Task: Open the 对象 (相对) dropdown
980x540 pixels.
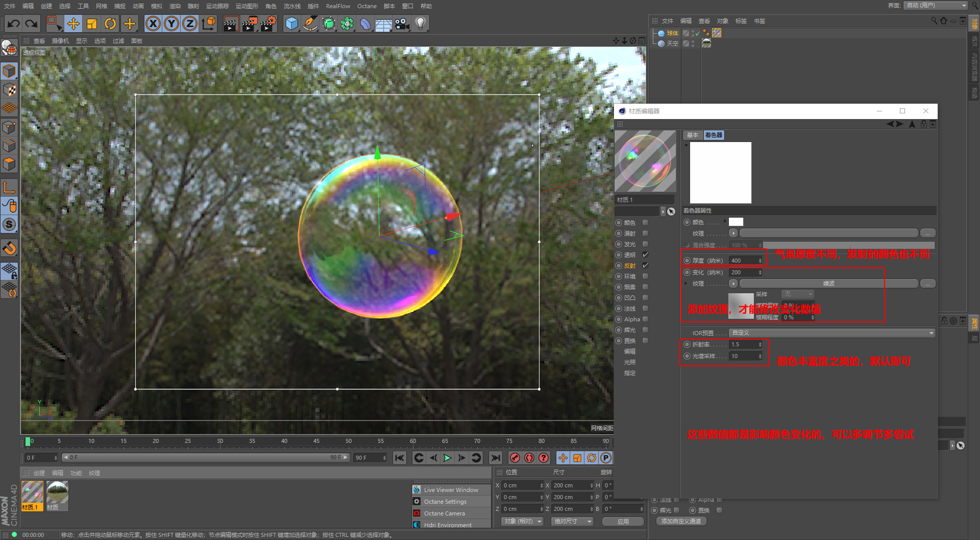Action: 522,521
